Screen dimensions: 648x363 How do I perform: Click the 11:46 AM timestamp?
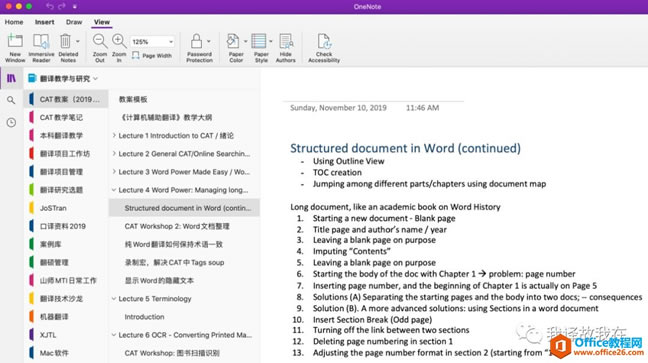[x=422, y=108]
